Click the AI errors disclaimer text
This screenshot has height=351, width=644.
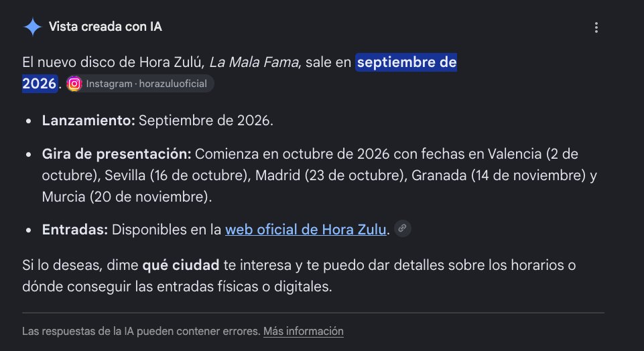coord(141,331)
